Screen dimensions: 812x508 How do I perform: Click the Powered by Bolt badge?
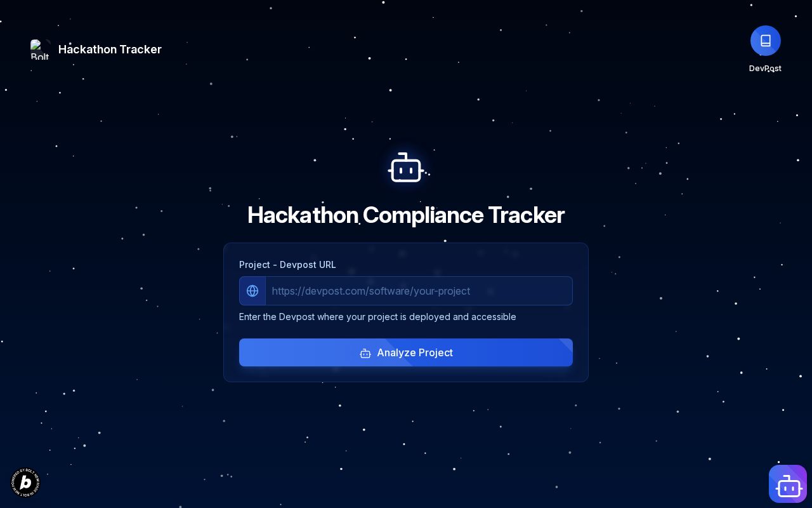(x=25, y=483)
